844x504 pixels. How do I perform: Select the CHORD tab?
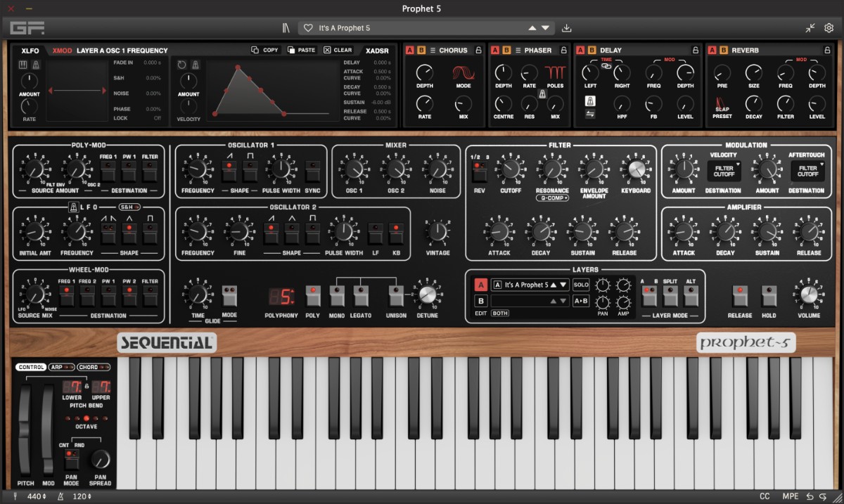94,367
